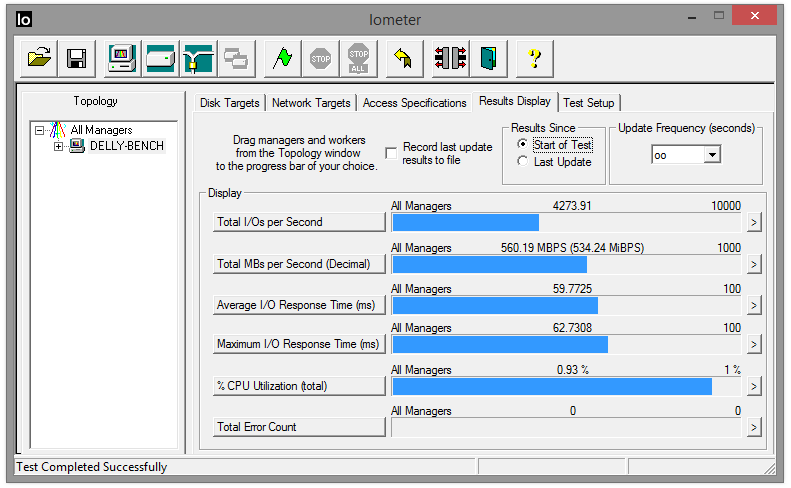Screen dimensions: 791x488
Task: Click the window resize grip corner
Action: click(x=770, y=469)
